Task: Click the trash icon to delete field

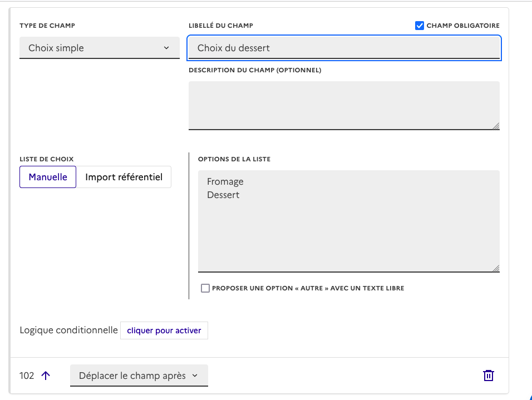Action: click(489, 376)
